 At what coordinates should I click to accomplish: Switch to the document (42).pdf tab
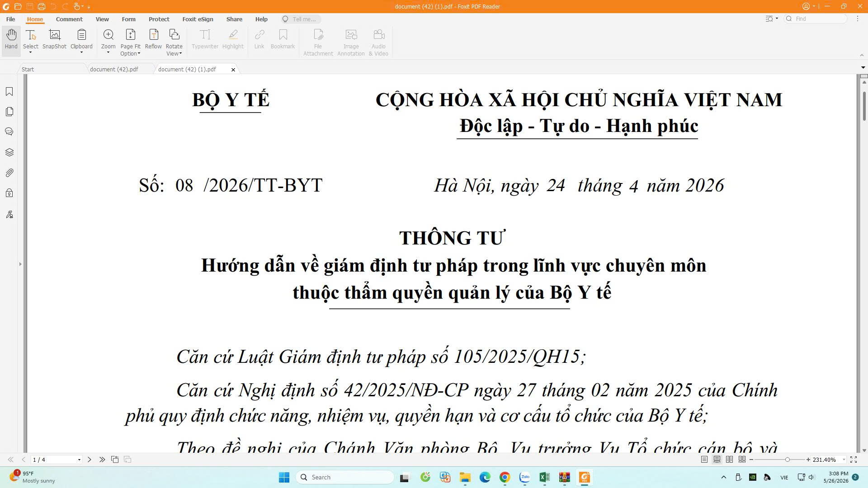coord(114,69)
